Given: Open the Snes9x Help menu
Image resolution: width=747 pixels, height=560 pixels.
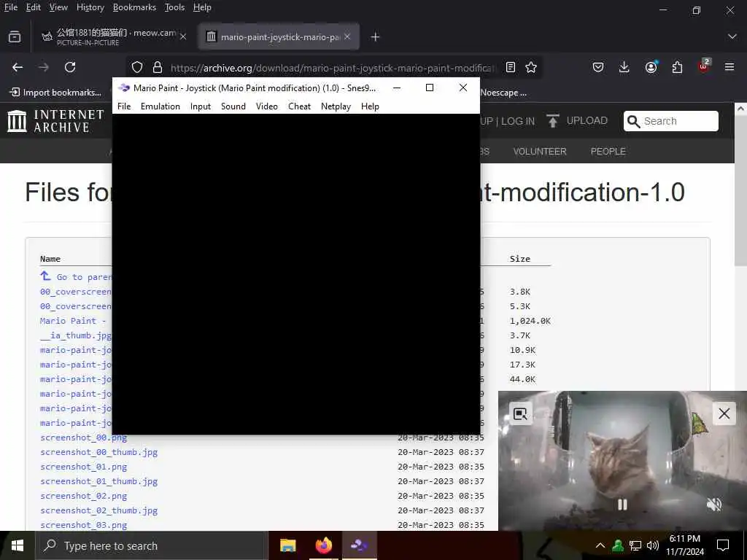Looking at the screenshot, I should point(370,106).
